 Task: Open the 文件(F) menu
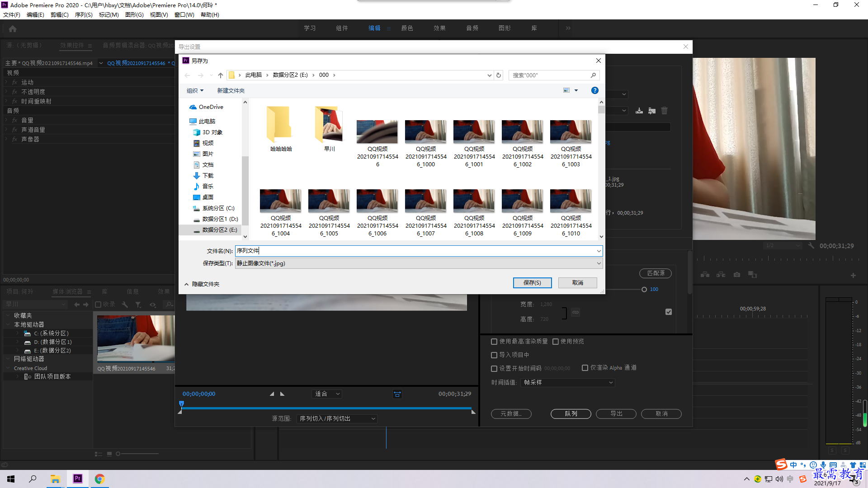point(12,15)
